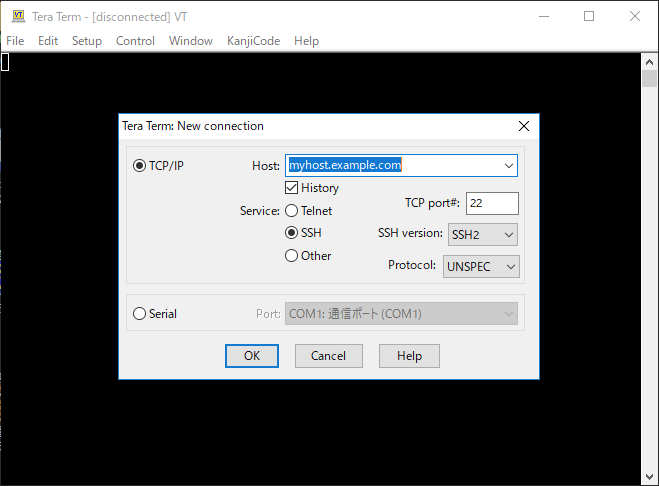Click the terminal scrollbar down arrow
Viewport: 659px width, 486px height.
(649, 476)
